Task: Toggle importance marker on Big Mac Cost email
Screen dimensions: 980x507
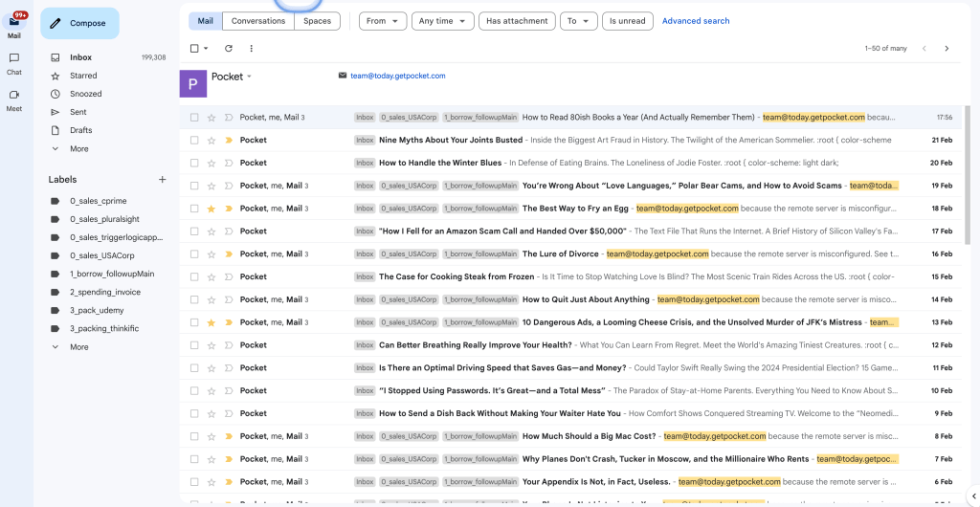Action: click(229, 436)
